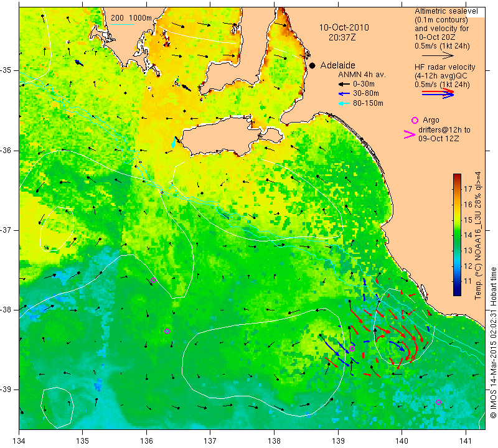Click the 'Altimetric sealevel' legend text
The width and height of the screenshot is (498, 448).
pos(446,11)
